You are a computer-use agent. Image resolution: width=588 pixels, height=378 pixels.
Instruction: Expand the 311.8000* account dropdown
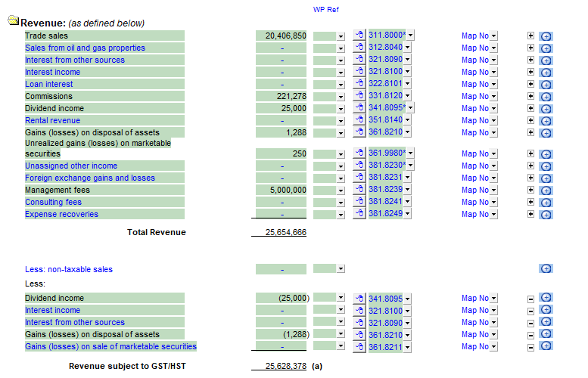pyautogui.click(x=411, y=36)
